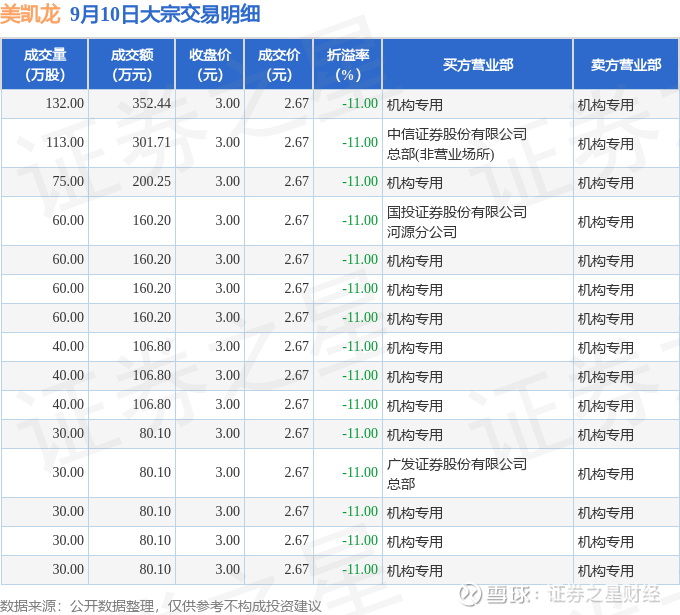This screenshot has width=680, height=615.
Task: Click the 雪球 logo icon watermark
Action: coord(471,594)
